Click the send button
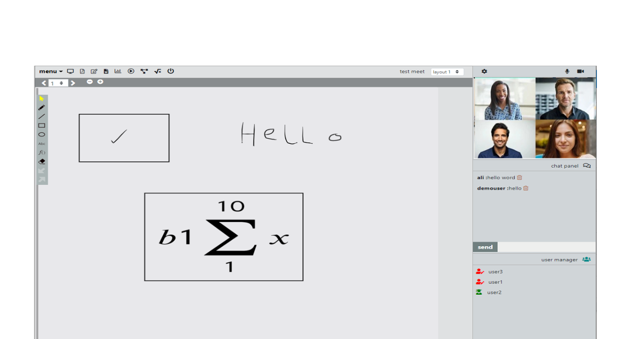Image resolution: width=644 pixels, height=339 pixels. coord(485,247)
